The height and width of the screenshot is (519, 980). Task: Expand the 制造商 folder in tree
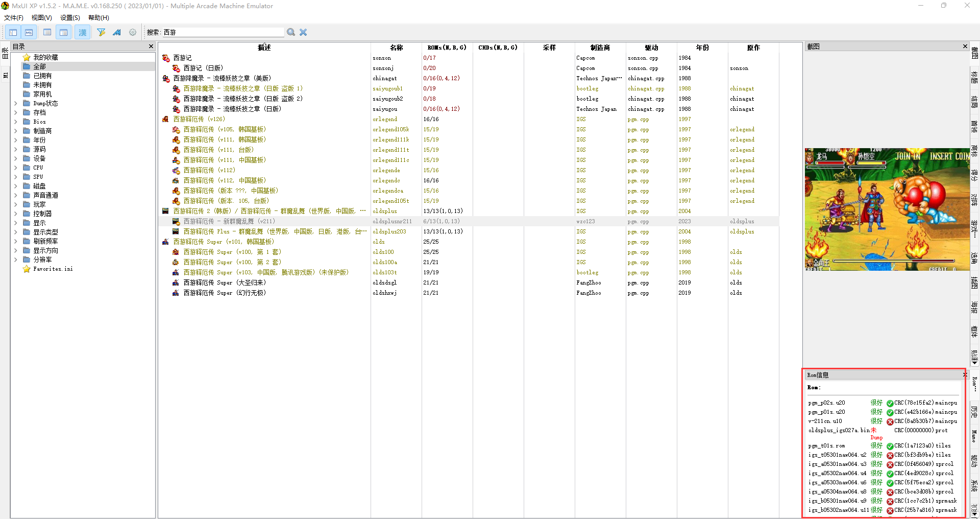click(15, 131)
